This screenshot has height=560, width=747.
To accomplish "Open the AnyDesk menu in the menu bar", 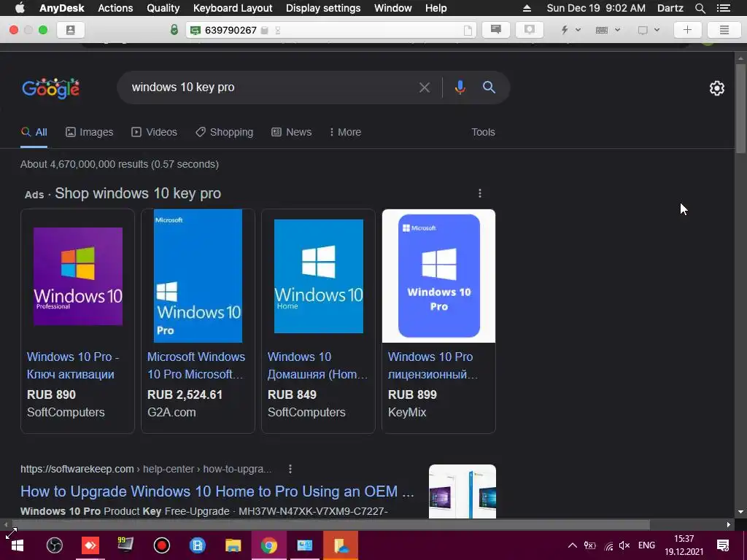I will (x=62, y=8).
